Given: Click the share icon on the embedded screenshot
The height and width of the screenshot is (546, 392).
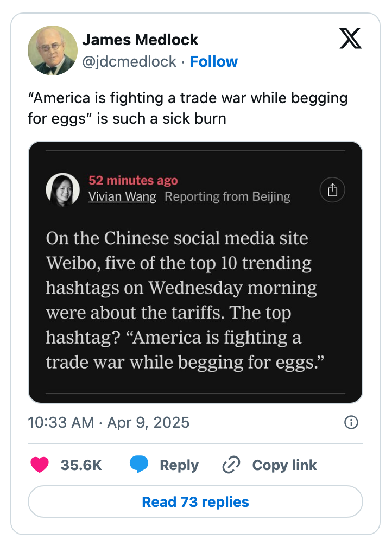Looking at the screenshot, I should [x=332, y=189].
